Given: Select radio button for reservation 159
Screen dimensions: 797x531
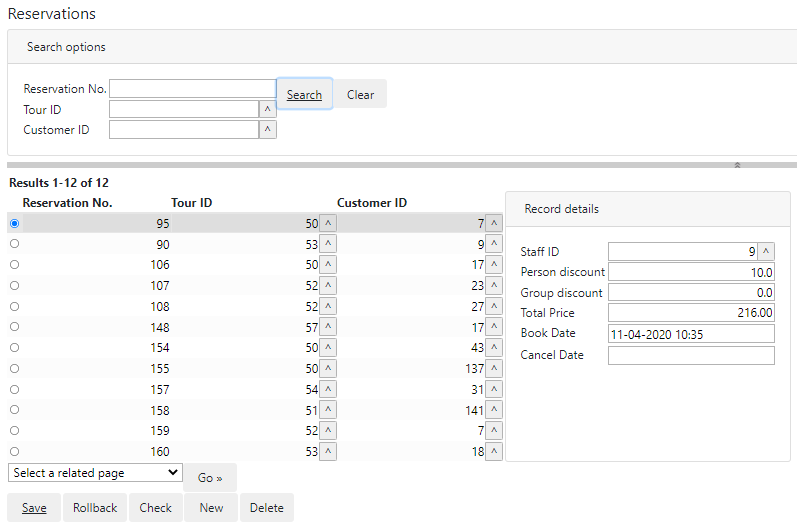Looking at the screenshot, I should [14, 430].
